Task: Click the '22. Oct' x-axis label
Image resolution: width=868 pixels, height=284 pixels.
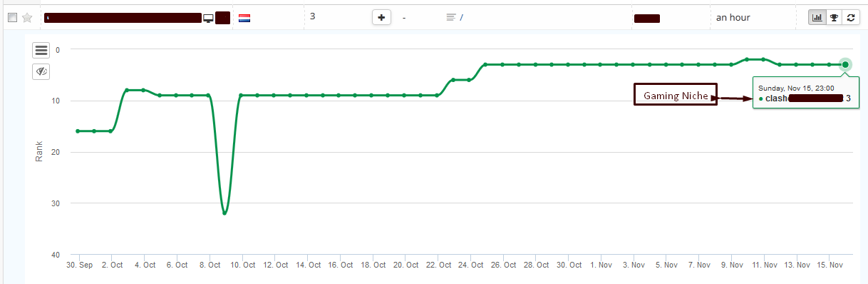Action: [438, 265]
